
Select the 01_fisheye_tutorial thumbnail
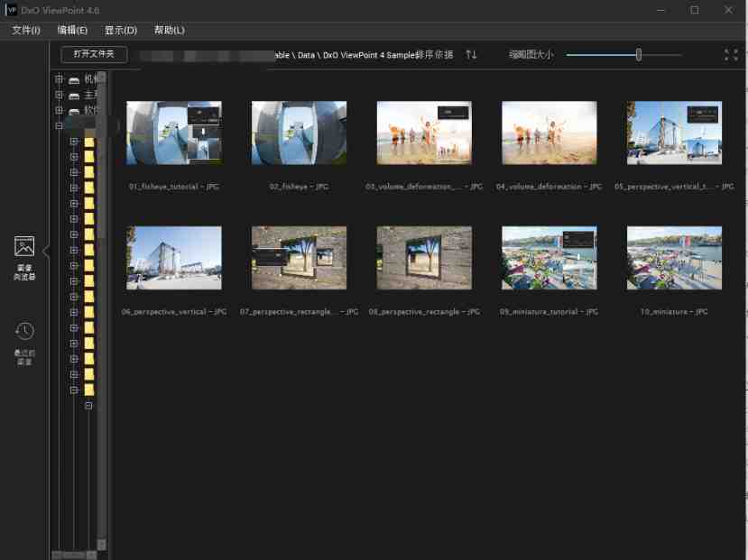173,132
